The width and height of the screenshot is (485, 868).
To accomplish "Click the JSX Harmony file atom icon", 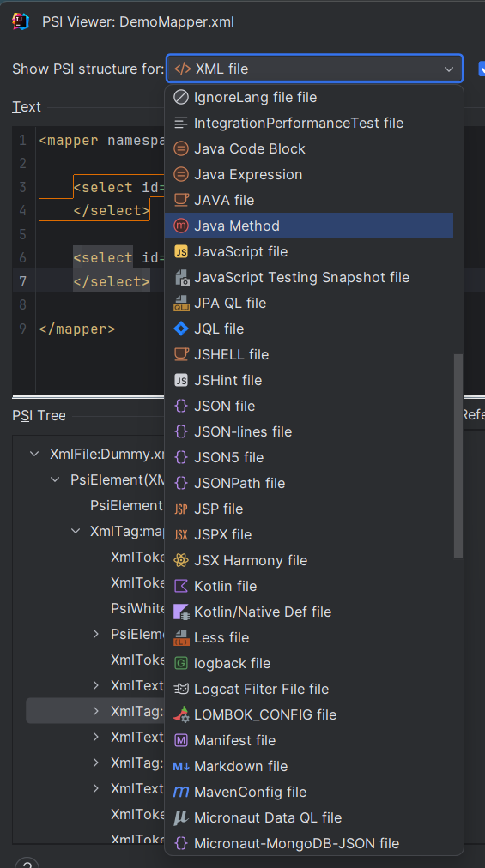I will (181, 560).
